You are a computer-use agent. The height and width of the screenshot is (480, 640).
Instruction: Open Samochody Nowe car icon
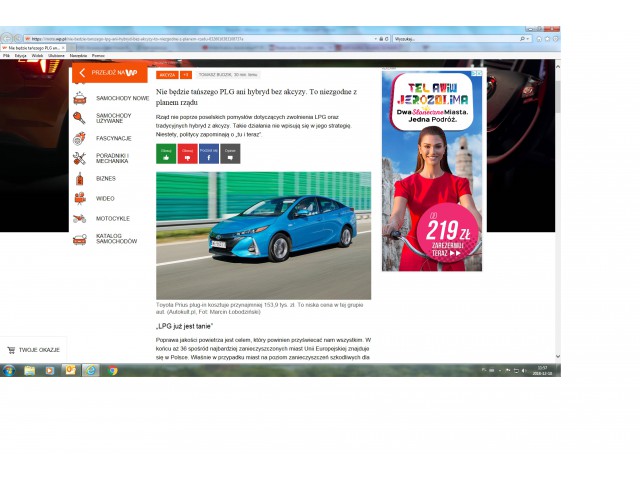[79, 98]
